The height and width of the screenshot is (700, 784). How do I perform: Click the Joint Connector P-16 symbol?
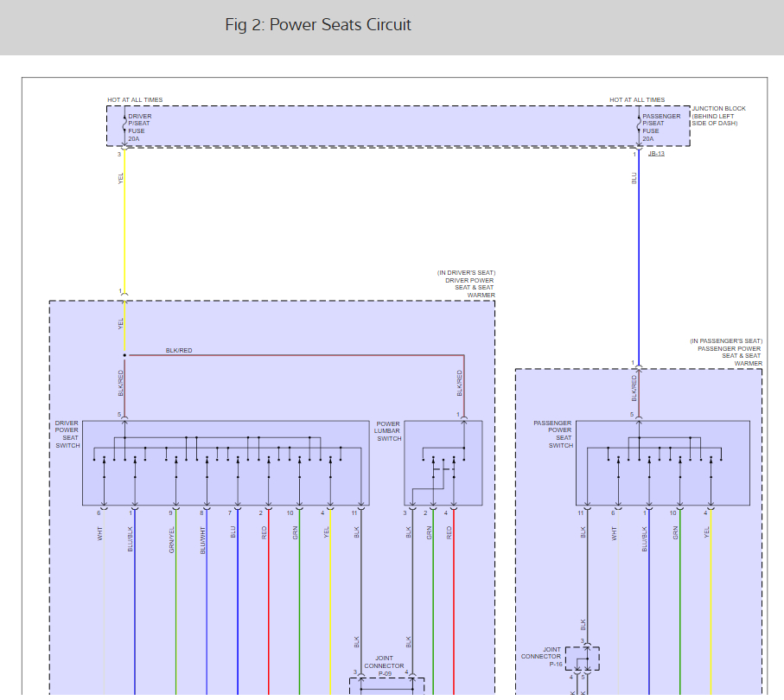pyautogui.click(x=583, y=659)
